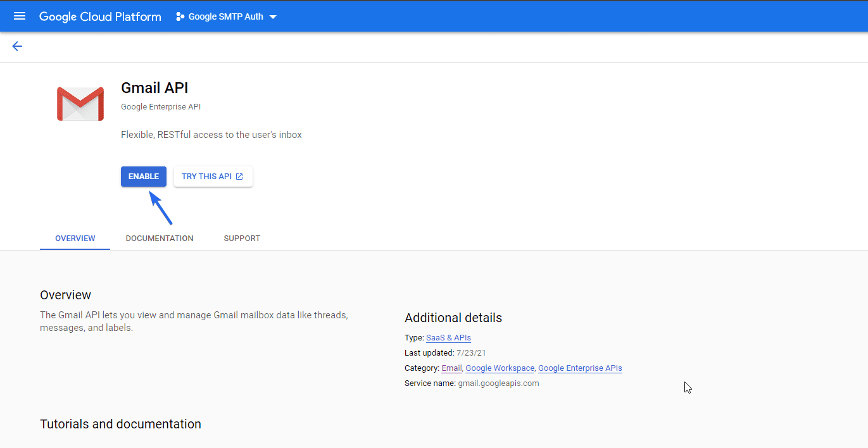Screen dimensions: 868x448
Task: Click the external-link icon on Try This API
Action: pos(239,177)
